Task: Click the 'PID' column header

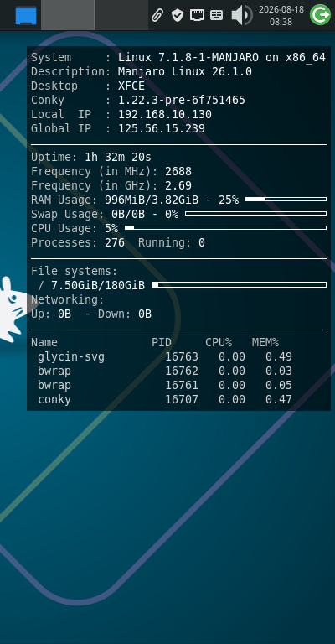Action: point(162,342)
